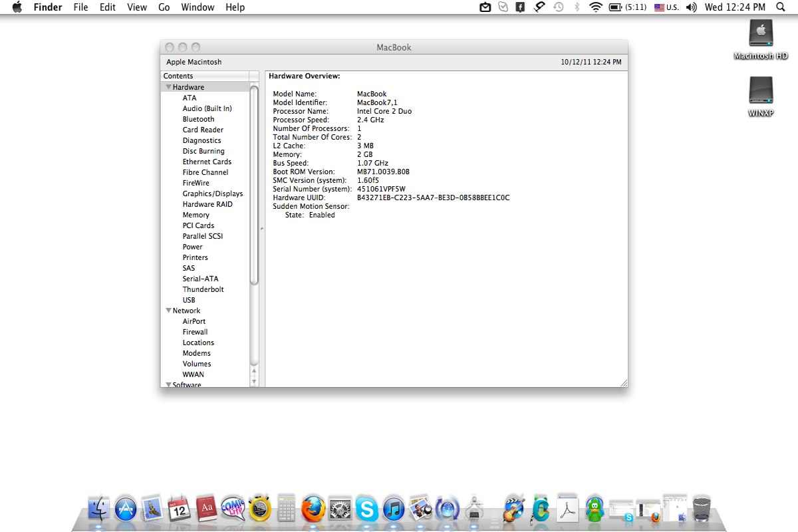The width and height of the screenshot is (798, 532).
Task: Open the System Profiler icon in the Dock
Action: pos(474,509)
